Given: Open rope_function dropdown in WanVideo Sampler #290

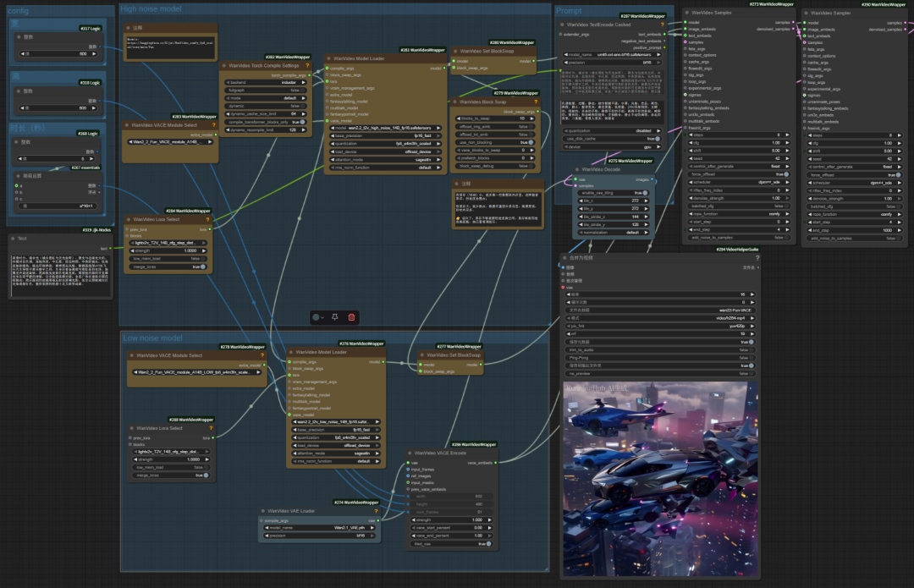Looking at the screenshot, I should [855, 214].
